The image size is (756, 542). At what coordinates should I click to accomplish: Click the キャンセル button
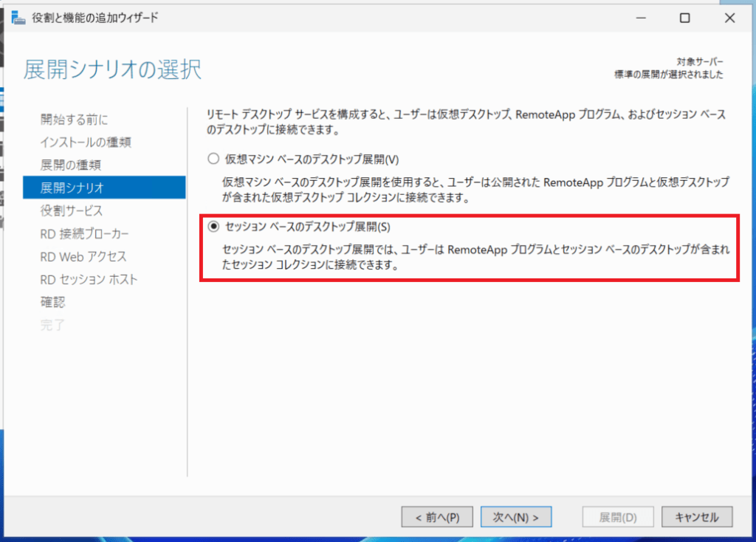click(x=697, y=518)
